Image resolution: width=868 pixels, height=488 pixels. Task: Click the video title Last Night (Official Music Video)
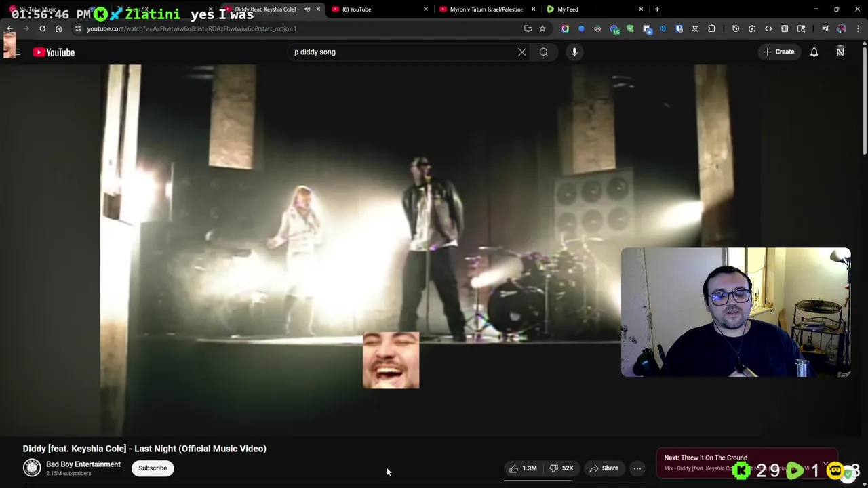click(x=144, y=449)
